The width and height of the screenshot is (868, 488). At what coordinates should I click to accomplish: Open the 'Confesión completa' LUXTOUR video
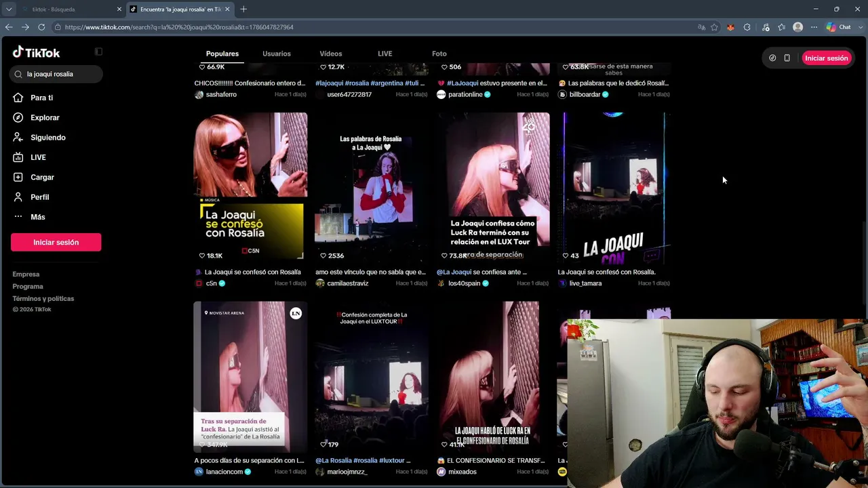(372, 377)
